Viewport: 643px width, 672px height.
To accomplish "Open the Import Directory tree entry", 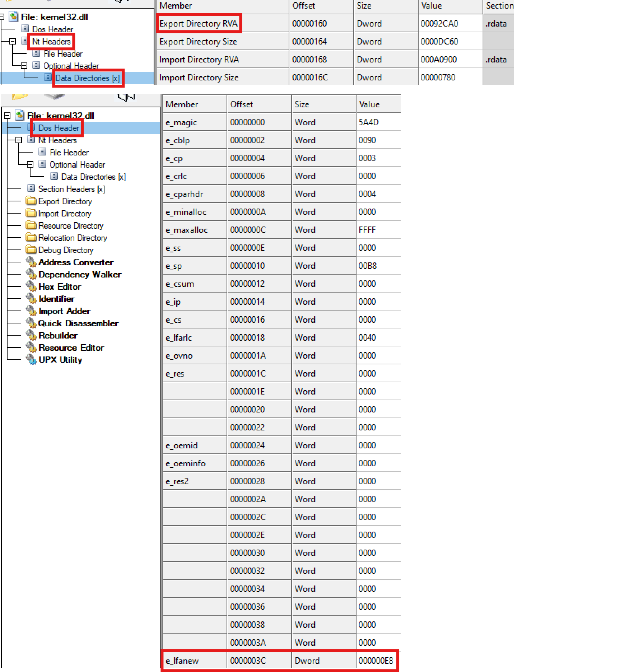I will (x=65, y=213).
